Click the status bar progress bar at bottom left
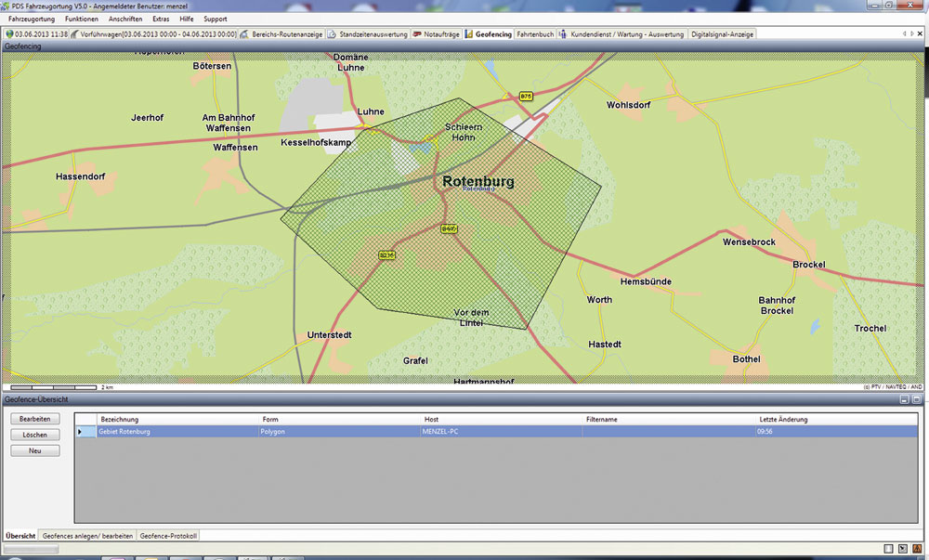The image size is (929, 560). (31, 549)
